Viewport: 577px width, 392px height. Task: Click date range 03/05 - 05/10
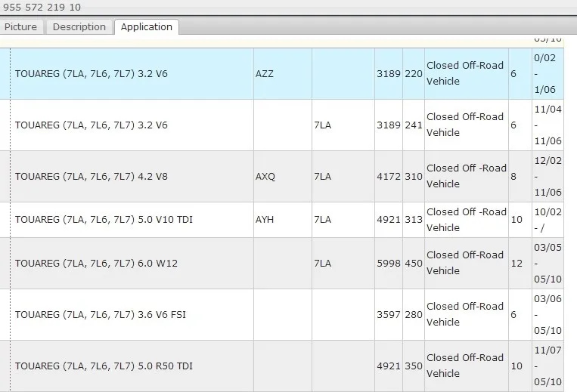pos(548,263)
